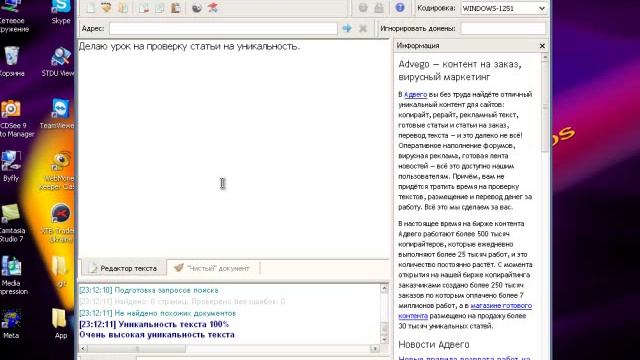Viewport: 640px width, 360px height.
Task: Click the log horizontal scrollbar right arrow
Action: coord(375,349)
